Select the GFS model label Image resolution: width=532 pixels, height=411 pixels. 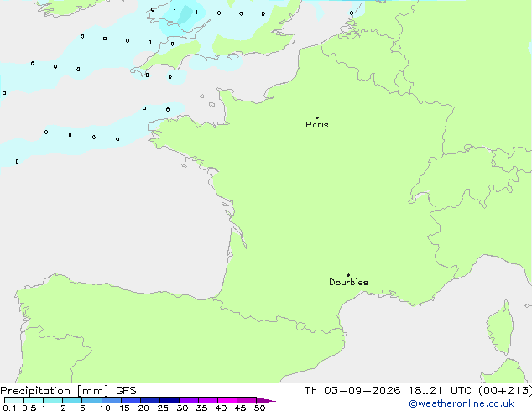[126, 391]
